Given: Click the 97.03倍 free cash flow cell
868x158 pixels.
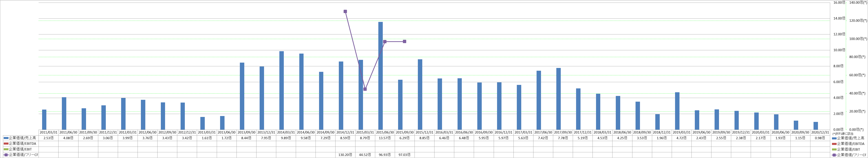Looking at the screenshot, I should [405, 155].
